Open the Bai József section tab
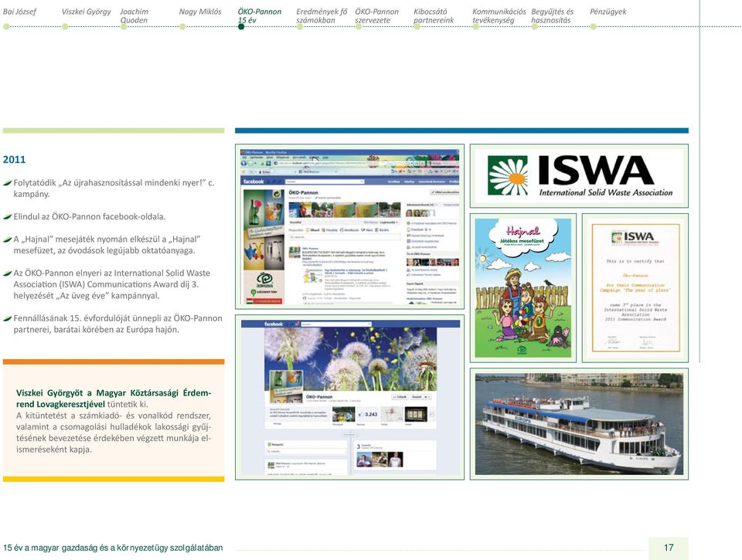 tap(19, 12)
